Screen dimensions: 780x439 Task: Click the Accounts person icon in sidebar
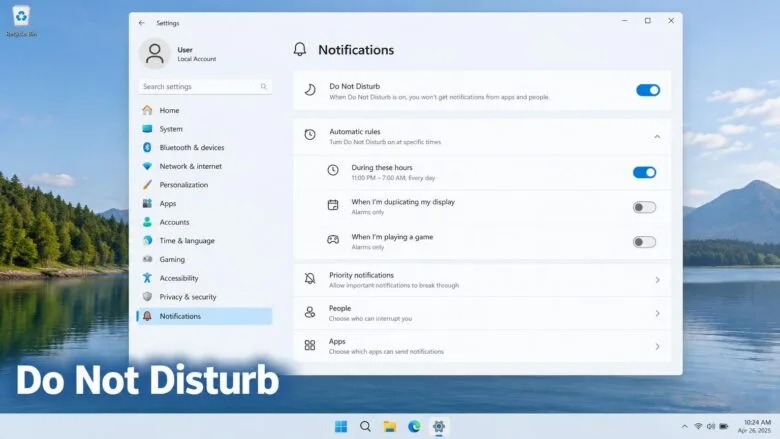point(147,222)
